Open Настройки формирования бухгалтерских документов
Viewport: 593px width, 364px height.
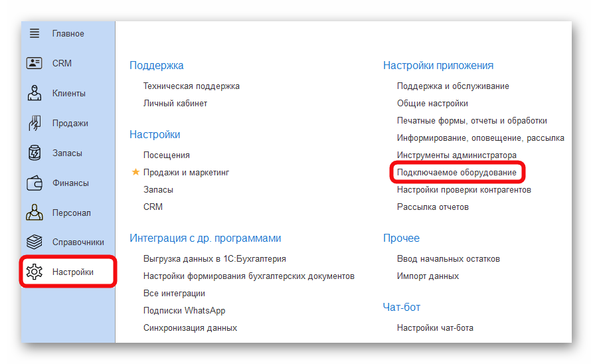(248, 276)
